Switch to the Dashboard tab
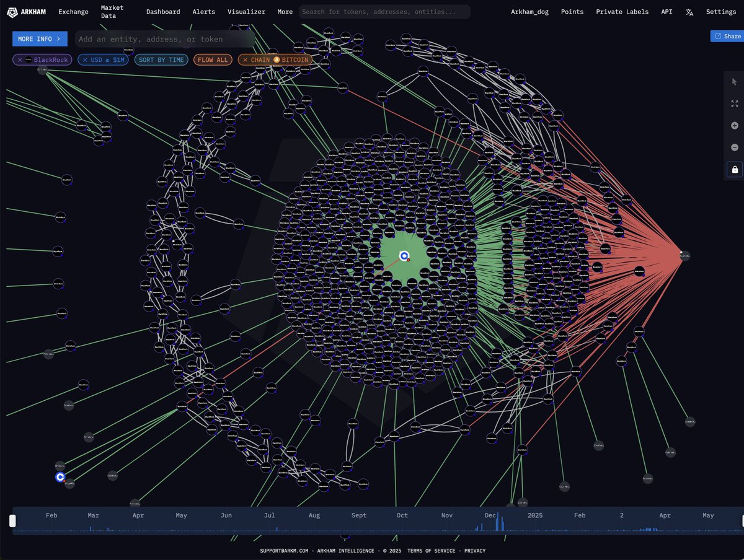Screen dimensions: 744x560 (x=163, y=11)
